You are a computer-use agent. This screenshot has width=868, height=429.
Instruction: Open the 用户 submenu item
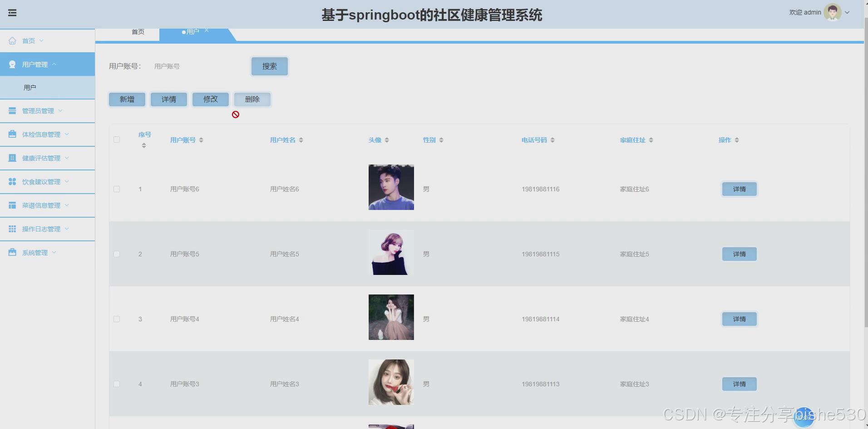tap(48, 87)
